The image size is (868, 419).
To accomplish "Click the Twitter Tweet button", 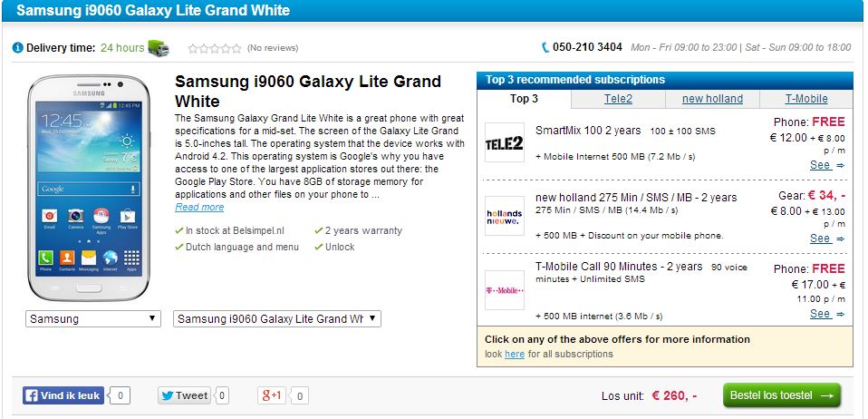I will pos(186,395).
